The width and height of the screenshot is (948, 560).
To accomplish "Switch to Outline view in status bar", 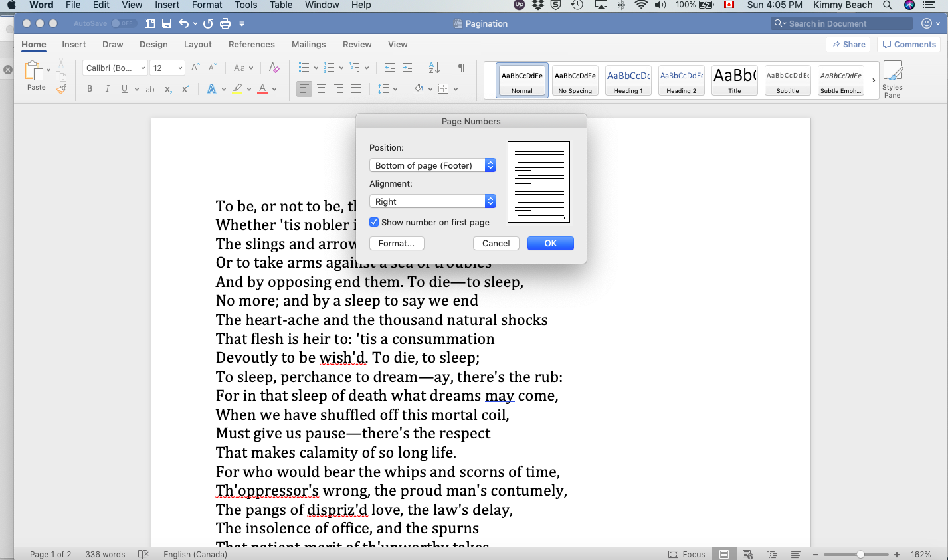I will 772,554.
